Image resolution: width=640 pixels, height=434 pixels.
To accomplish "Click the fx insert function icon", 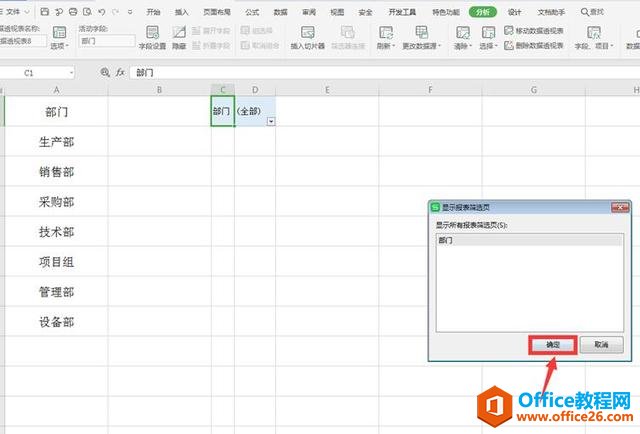I will click(x=120, y=72).
